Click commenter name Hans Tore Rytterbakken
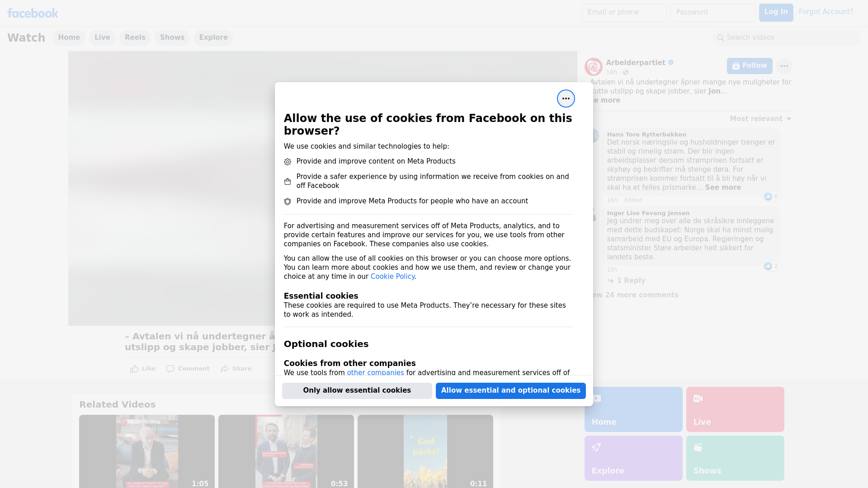 coord(646,135)
